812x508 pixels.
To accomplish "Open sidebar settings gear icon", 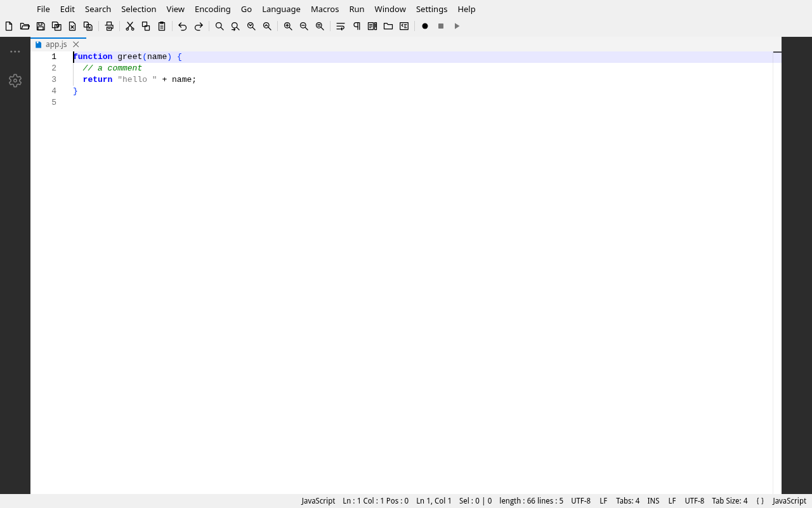I will 15,81.
